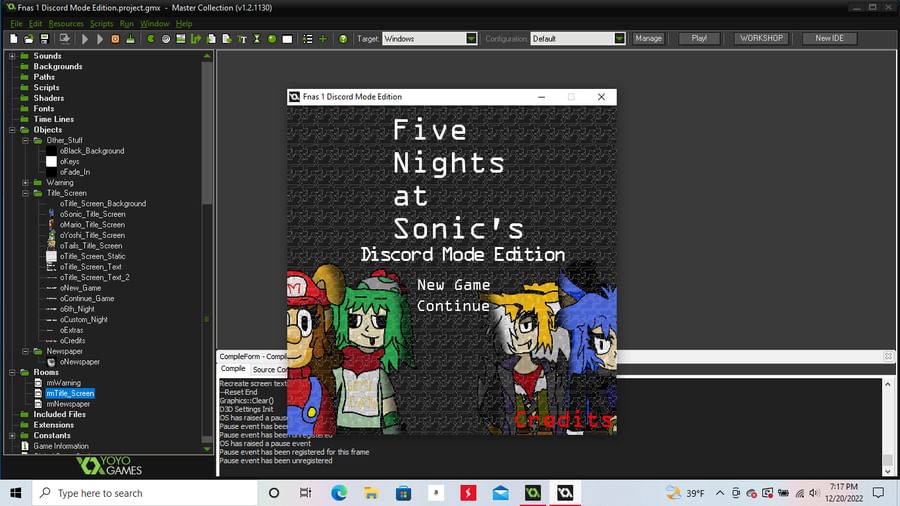This screenshot has width=900, height=506.
Task: Select oCredits object in tree
Action: [x=72, y=341]
